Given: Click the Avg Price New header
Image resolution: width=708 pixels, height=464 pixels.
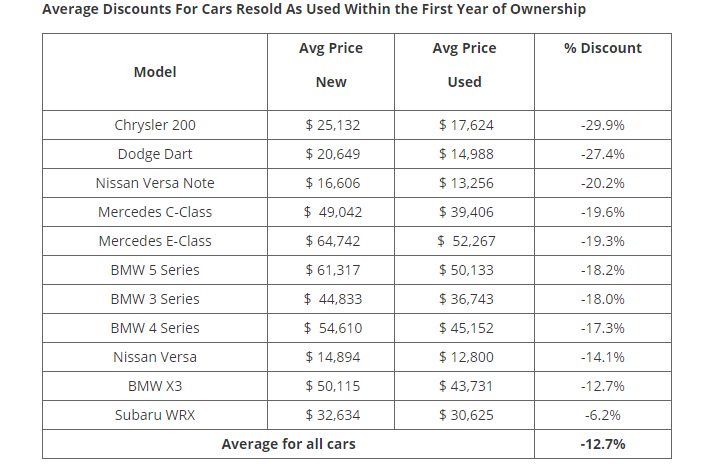Looking at the screenshot, I should click(x=330, y=65).
